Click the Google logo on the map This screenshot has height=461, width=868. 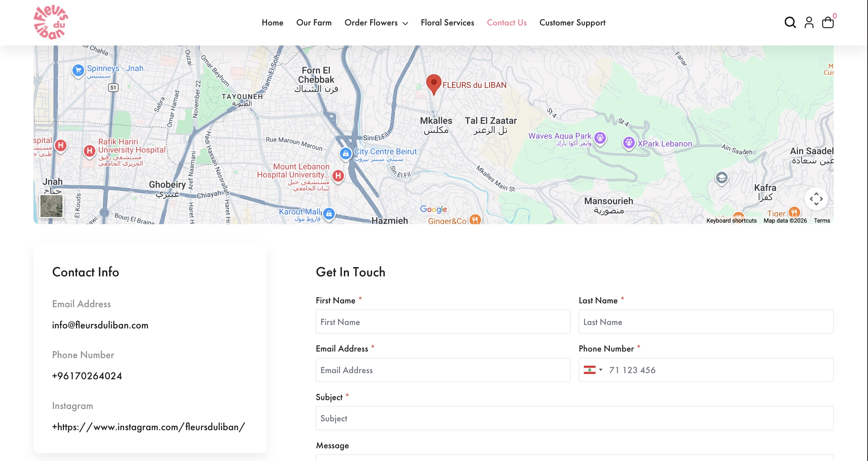pyautogui.click(x=434, y=209)
